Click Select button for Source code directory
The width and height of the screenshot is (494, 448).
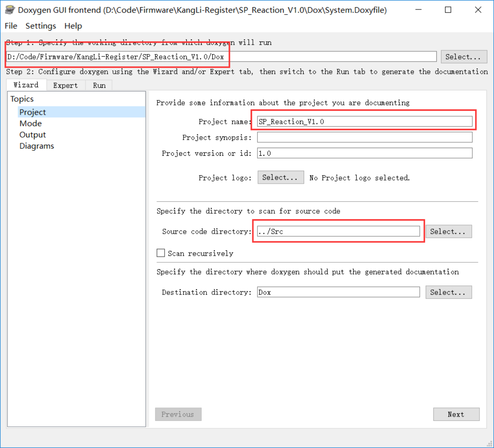(449, 231)
